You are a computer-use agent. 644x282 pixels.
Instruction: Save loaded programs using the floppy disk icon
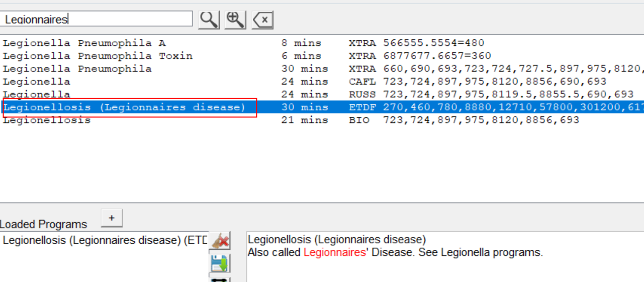(220, 263)
